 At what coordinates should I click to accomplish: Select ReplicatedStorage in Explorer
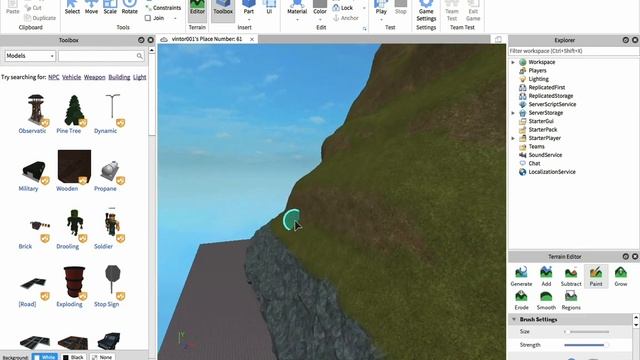click(x=551, y=96)
